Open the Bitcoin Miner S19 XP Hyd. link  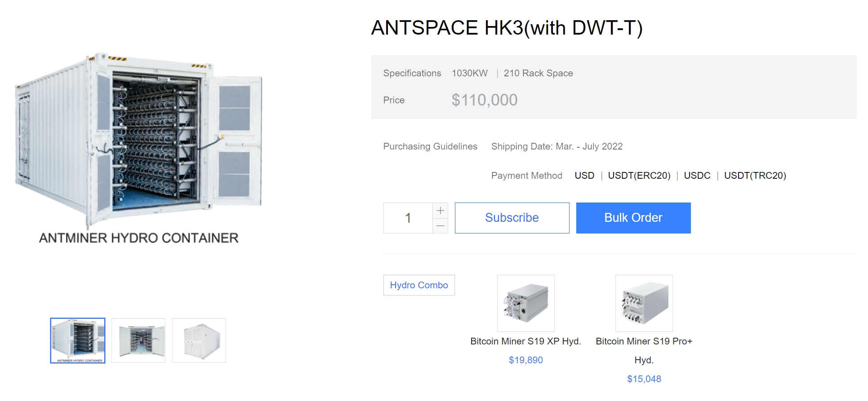click(x=525, y=341)
